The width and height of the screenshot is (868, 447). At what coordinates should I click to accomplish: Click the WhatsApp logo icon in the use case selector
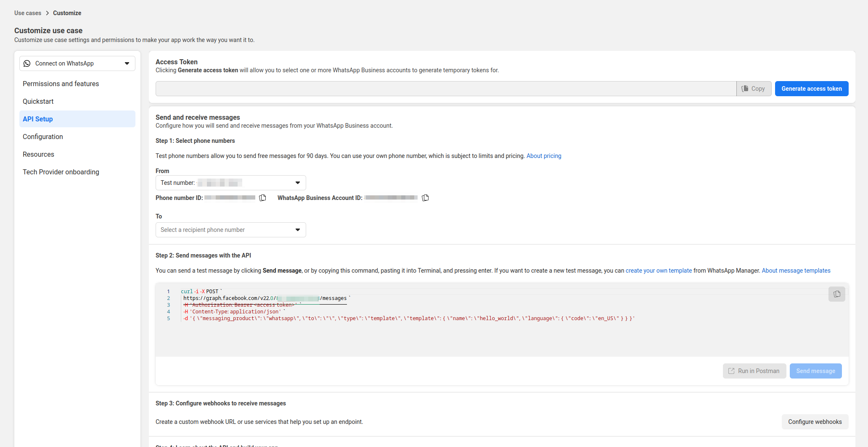point(27,63)
